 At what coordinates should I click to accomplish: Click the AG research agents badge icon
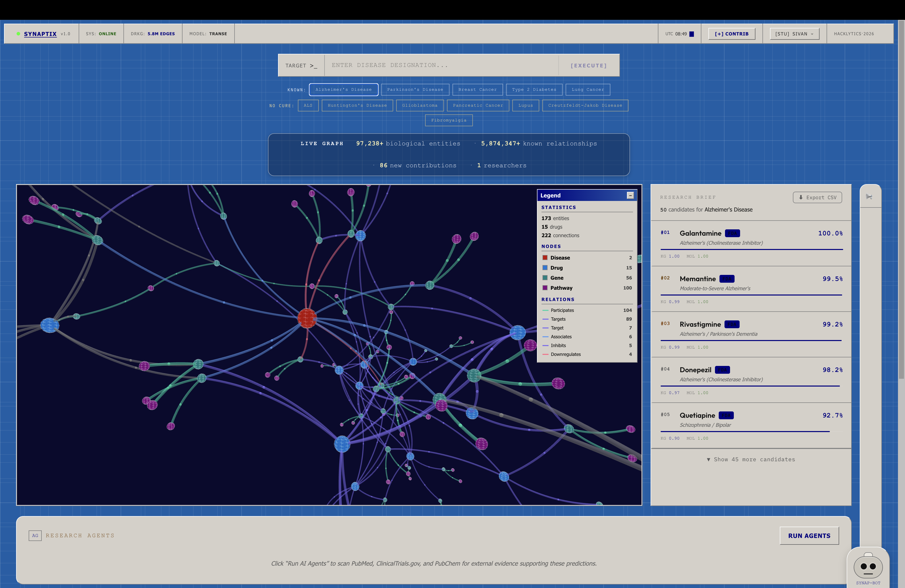click(x=35, y=535)
